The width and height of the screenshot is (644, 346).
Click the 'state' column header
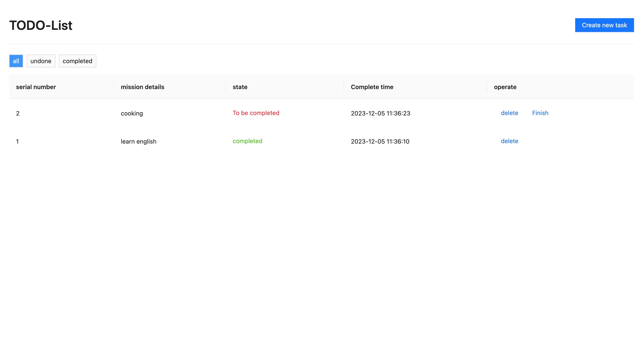(x=240, y=87)
